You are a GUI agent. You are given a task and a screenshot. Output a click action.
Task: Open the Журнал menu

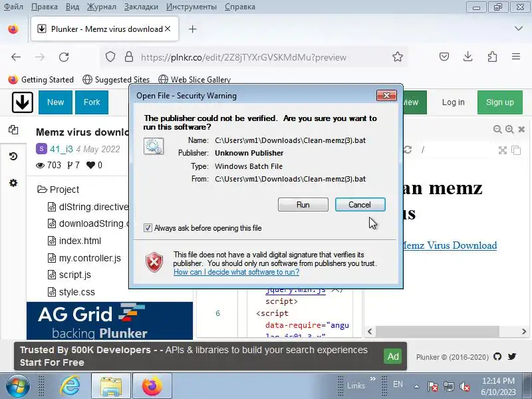pyautogui.click(x=102, y=7)
